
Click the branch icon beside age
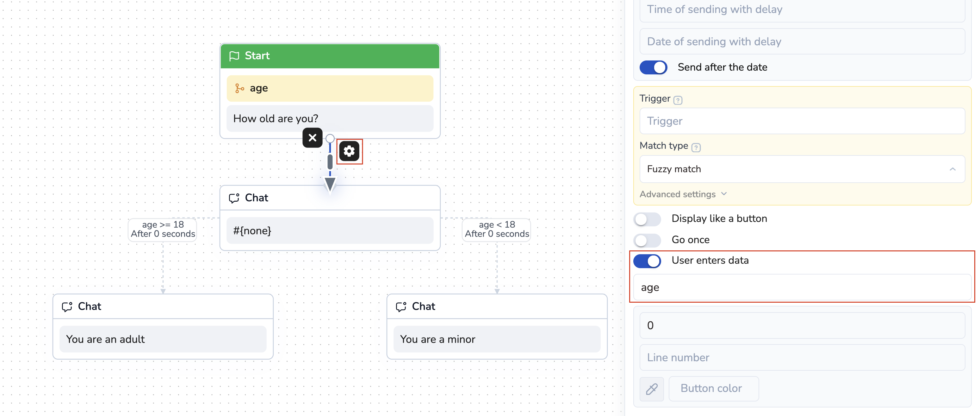239,88
